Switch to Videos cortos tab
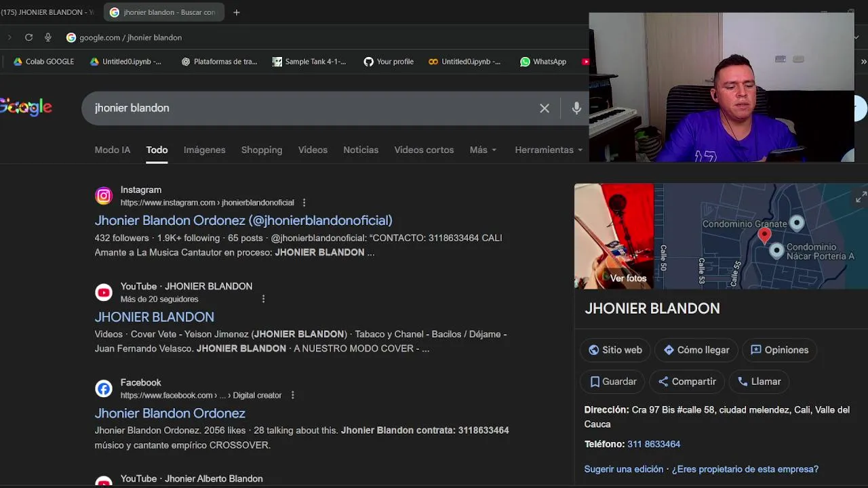The image size is (868, 488). point(424,150)
